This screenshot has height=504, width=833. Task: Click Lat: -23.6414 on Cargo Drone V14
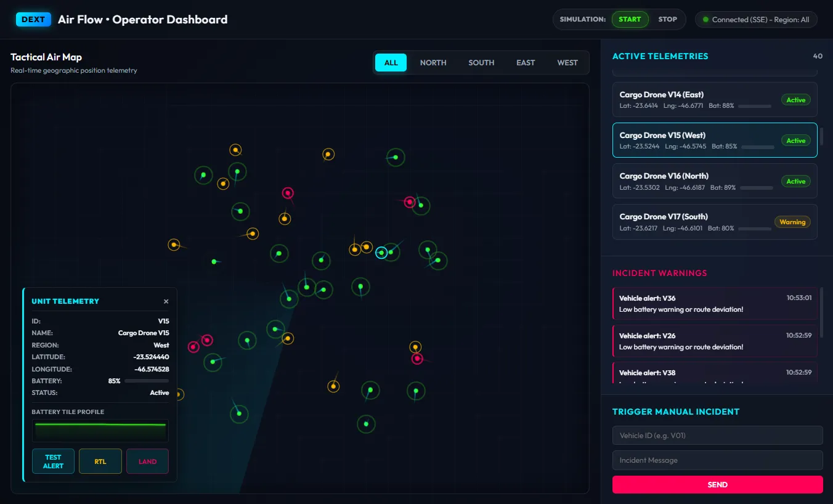coord(639,106)
